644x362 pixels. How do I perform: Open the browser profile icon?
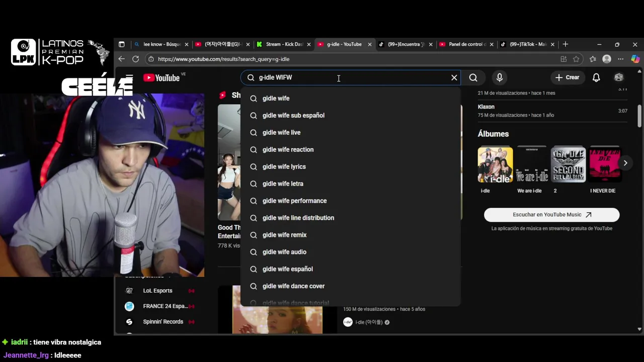click(x=607, y=59)
